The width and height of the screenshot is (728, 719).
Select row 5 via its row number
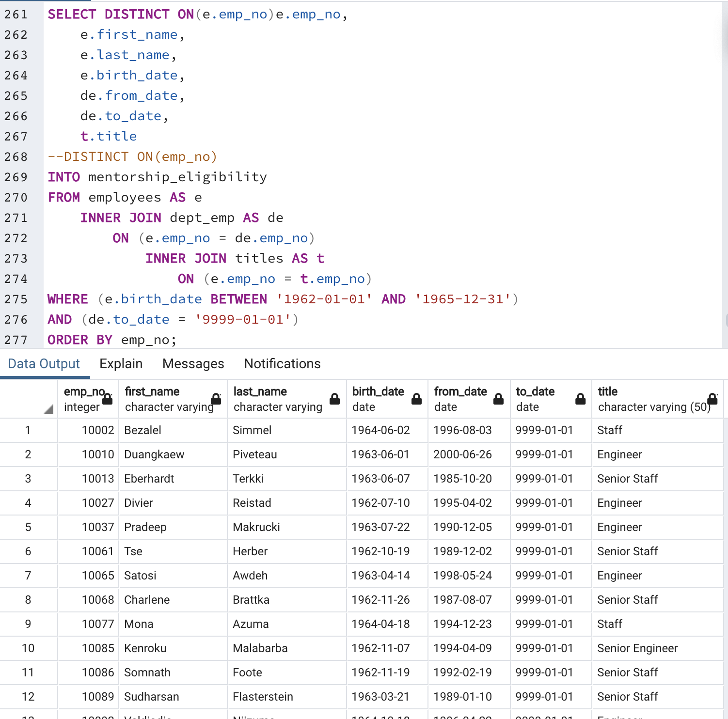[28, 527]
